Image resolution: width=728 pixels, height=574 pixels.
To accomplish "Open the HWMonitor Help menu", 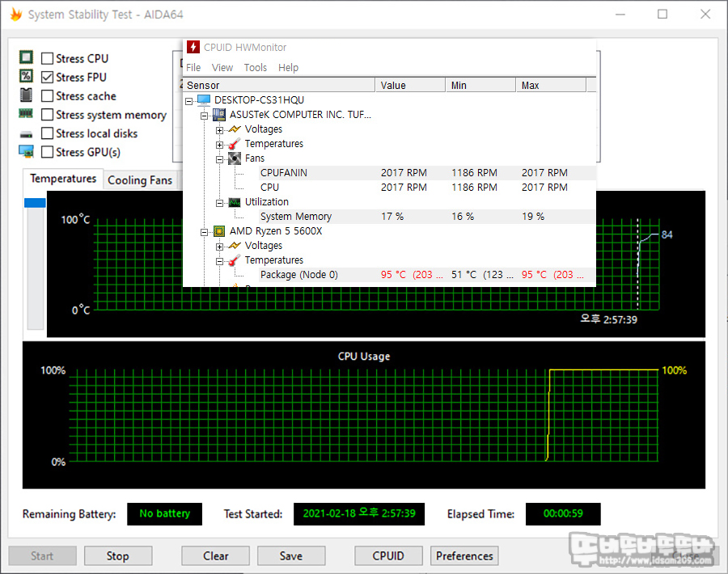I will tap(288, 67).
